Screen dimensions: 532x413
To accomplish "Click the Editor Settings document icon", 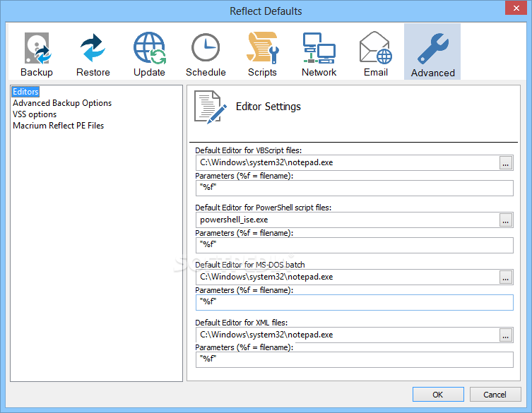I will click(210, 107).
